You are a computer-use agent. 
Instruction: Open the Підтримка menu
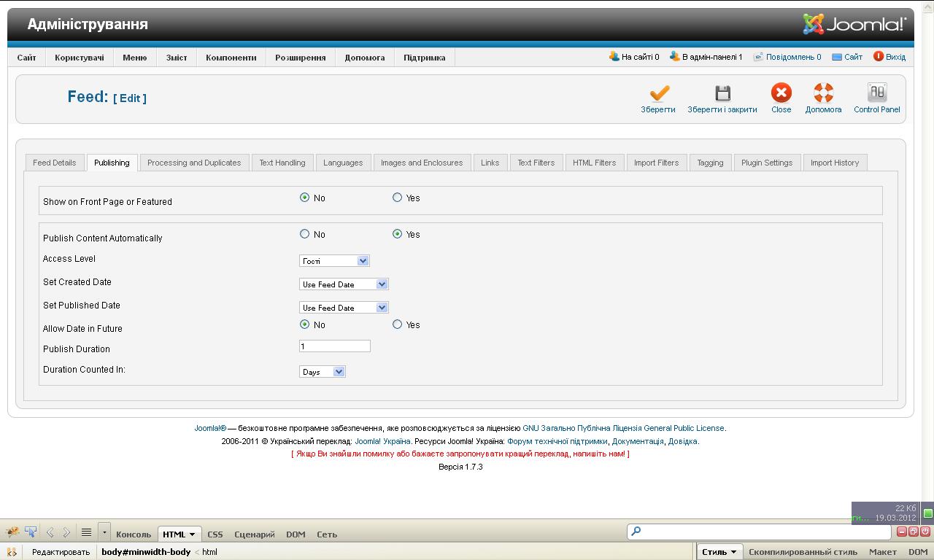(425, 58)
